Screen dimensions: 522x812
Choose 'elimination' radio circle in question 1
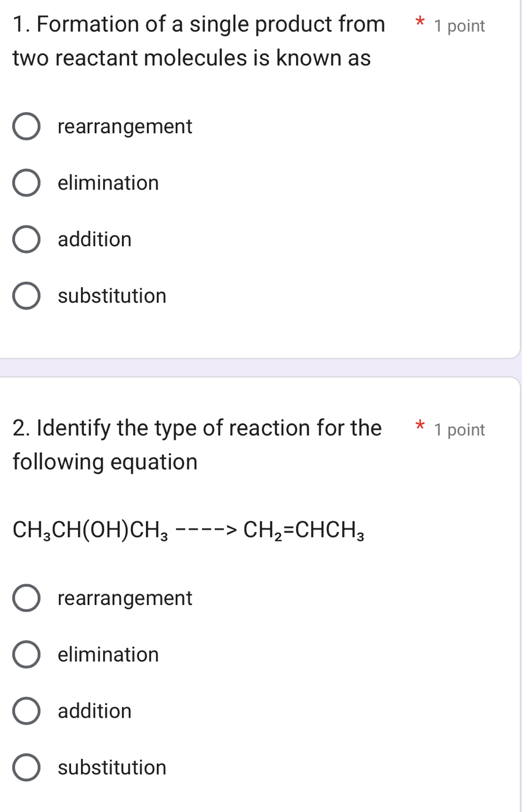[x=26, y=183]
